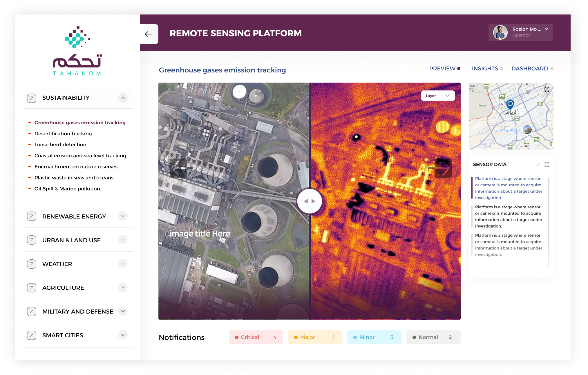Click the 'image title Here' caption

point(200,234)
